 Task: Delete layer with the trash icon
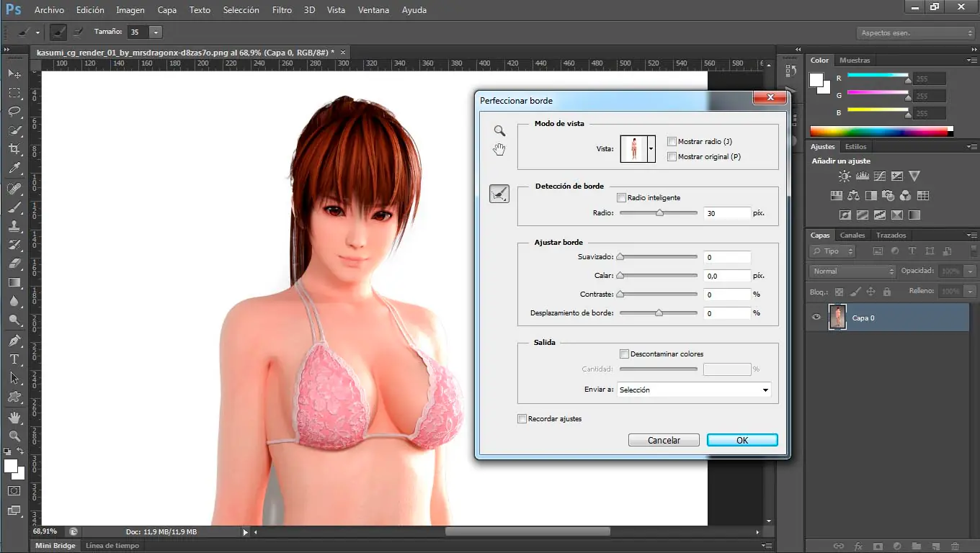tap(955, 547)
